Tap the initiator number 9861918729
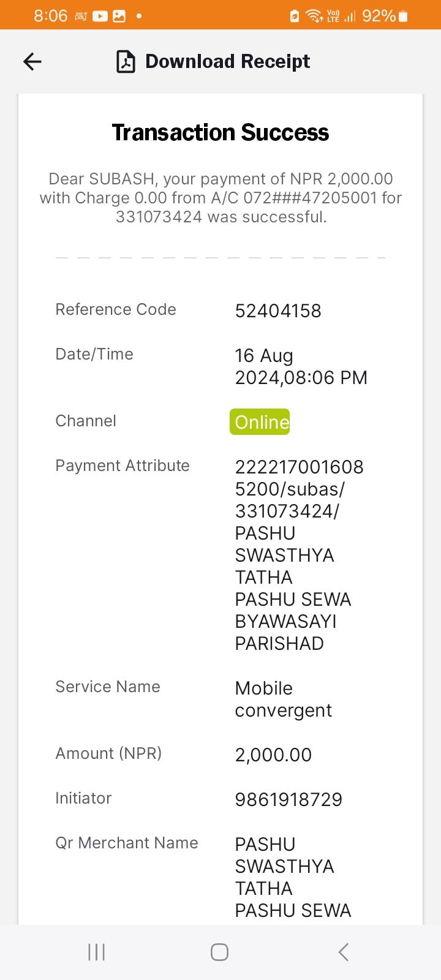Viewport: 441px width, 980px height. pyautogui.click(x=288, y=799)
